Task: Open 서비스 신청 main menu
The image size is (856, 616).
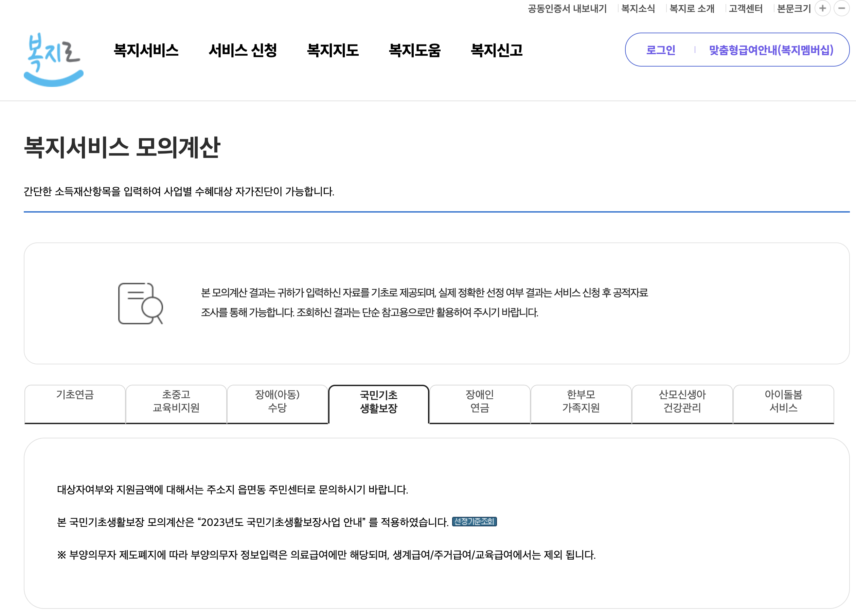Action: coord(243,50)
